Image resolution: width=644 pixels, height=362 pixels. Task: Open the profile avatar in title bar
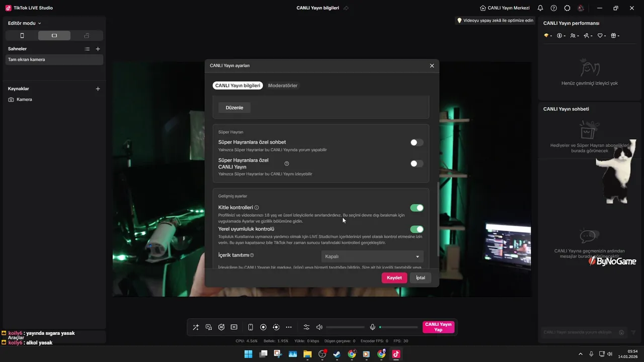pos(581,8)
